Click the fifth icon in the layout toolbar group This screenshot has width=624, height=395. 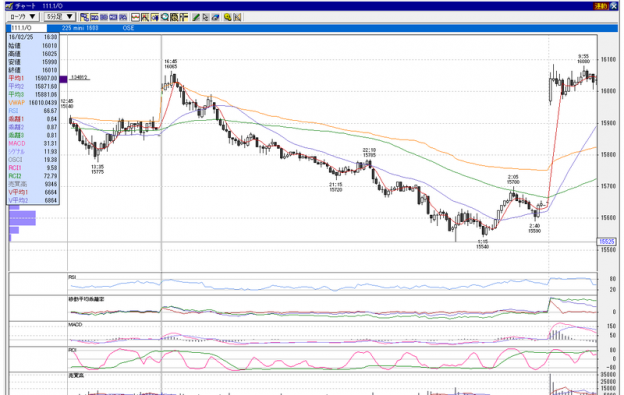coord(123,17)
